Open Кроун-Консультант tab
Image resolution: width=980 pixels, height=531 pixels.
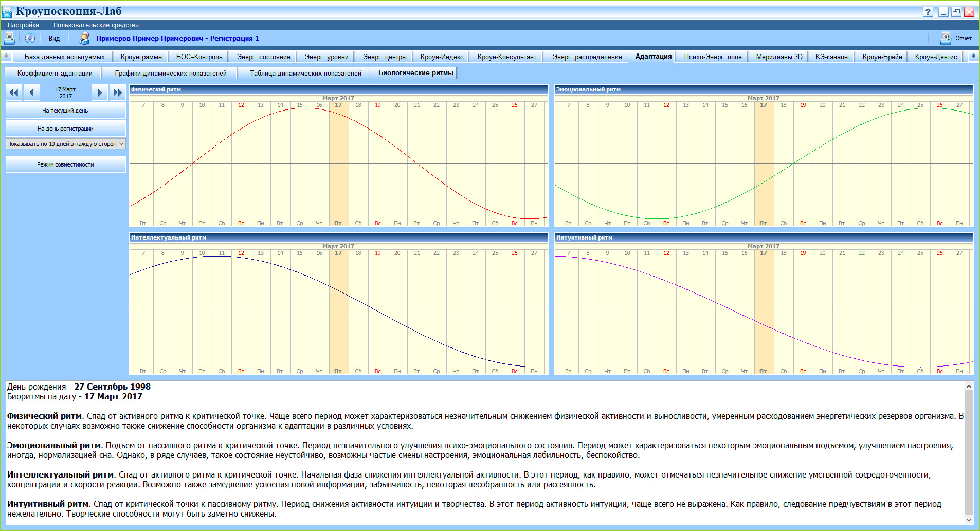click(506, 57)
